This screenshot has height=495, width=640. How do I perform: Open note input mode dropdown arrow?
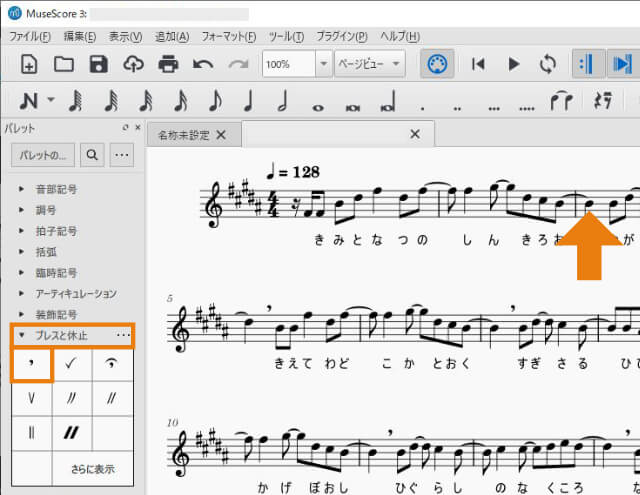pos(51,99)
